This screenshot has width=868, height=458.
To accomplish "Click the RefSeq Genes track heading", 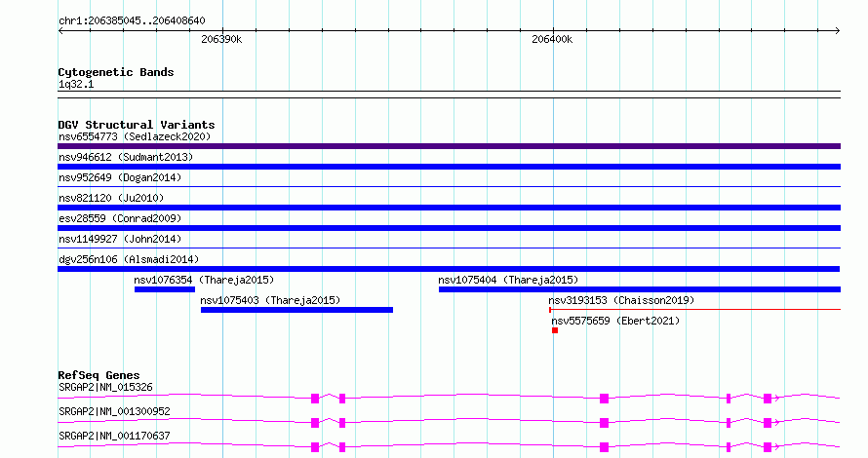I will point(99,375).
